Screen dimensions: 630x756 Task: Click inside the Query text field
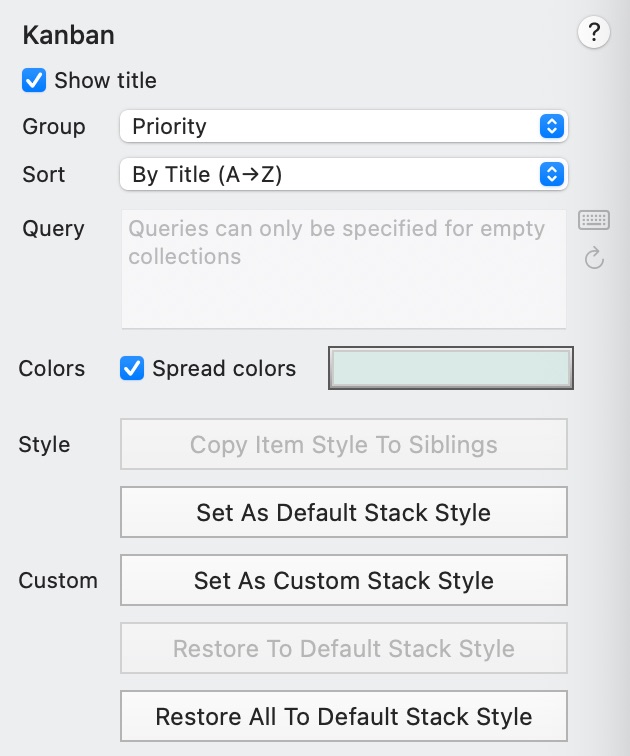(x=344, y=269)
